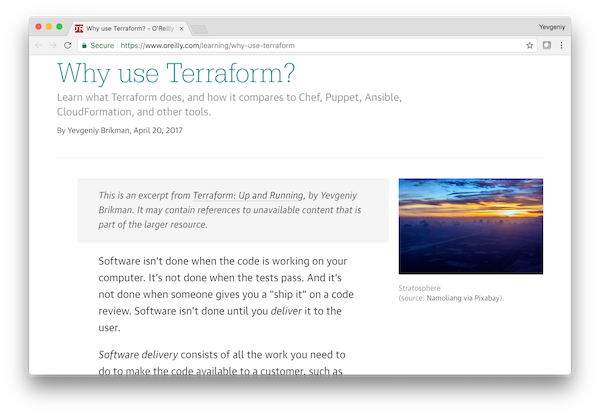The height and width of the screenshot is (416, 600).
Task: Reload the page with refresh icon
Action: click(x=68, y=45)
